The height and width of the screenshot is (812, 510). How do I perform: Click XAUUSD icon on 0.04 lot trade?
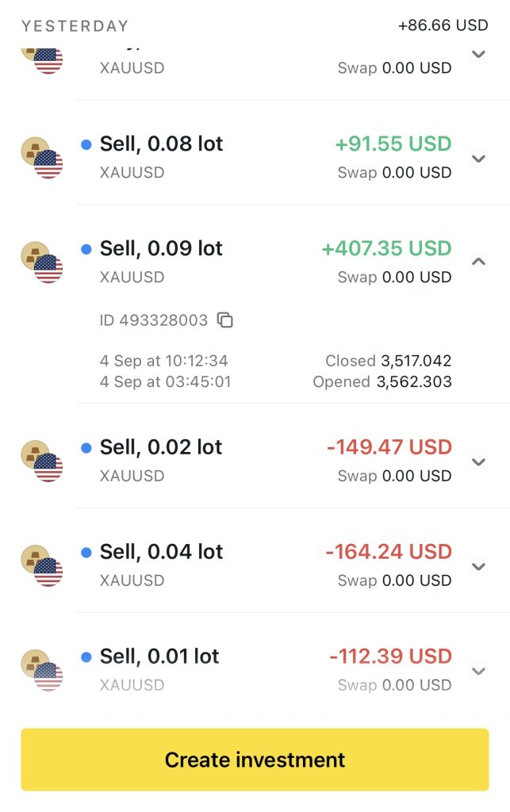41,565
